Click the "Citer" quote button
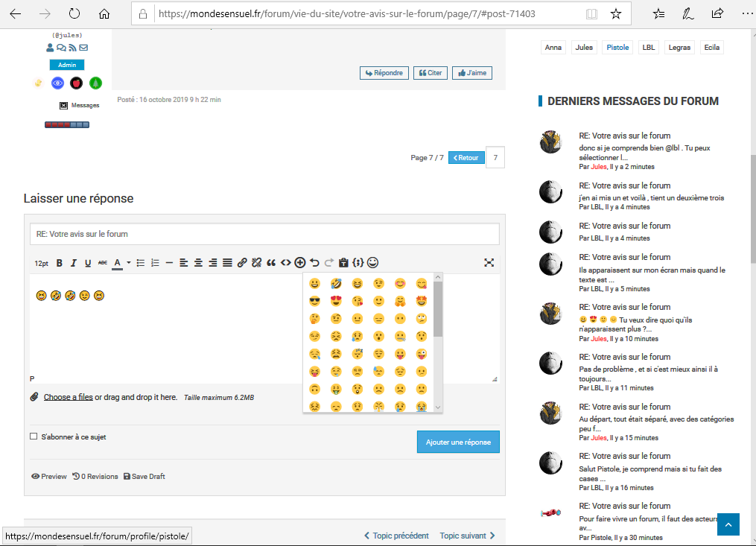 [x=431, y=73]
